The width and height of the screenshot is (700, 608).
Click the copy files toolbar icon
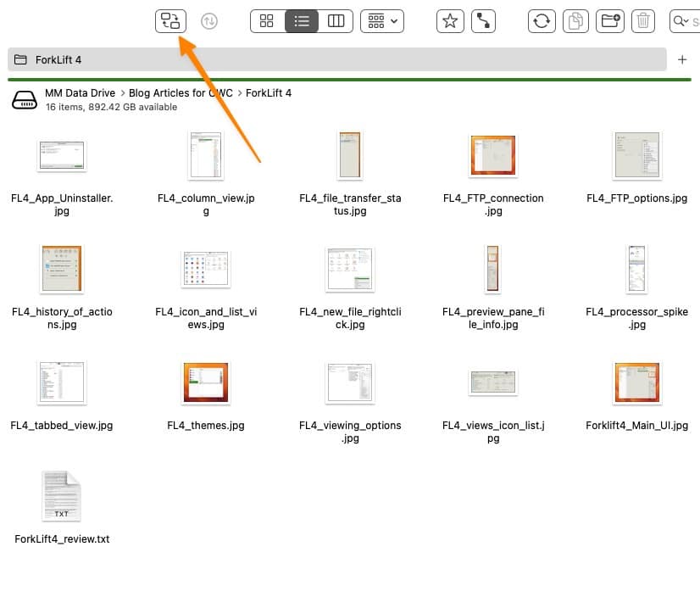tap(575, 21)
